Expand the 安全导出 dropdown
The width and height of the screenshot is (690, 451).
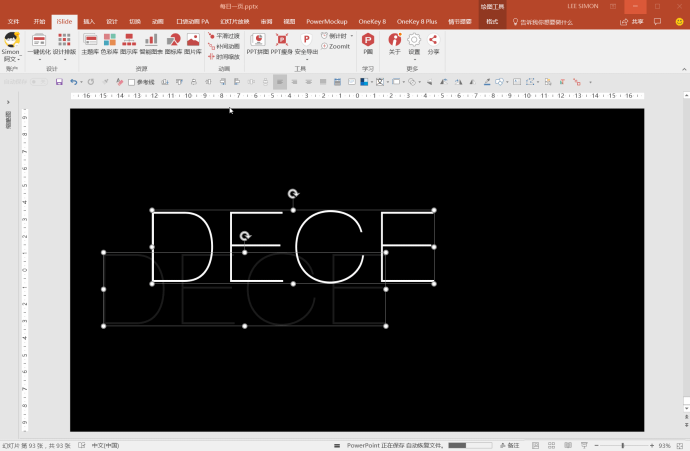pos(306,58)
